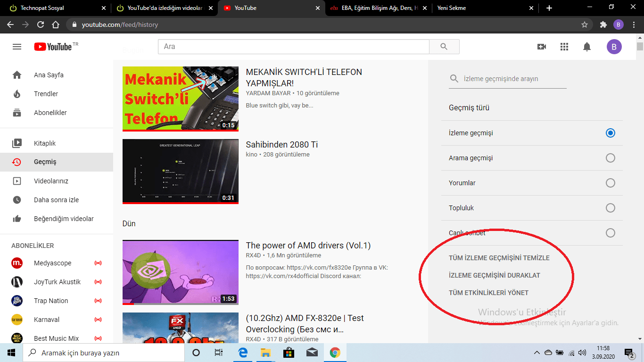This screenshot has height=362, width=644.
Task: Open Daha sonra izle in the sidebar
Action: (57, 200)
